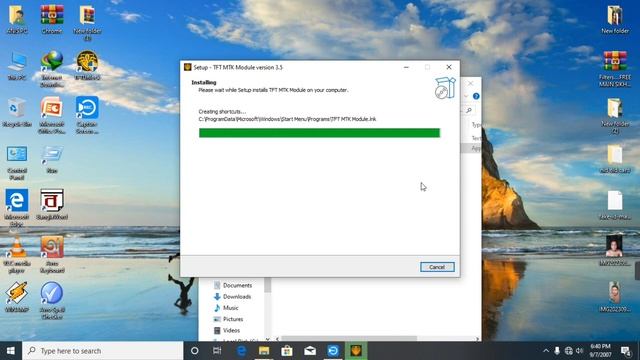640x360 pixels.
Task: Open the blank white file icon
Action: click(615, 206)
